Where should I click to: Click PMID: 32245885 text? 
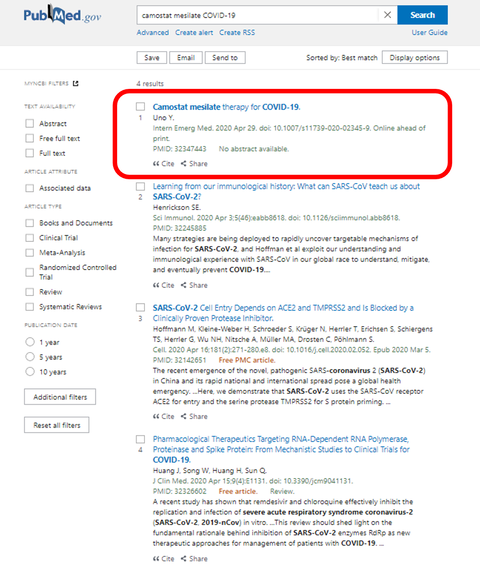point(179,228)
